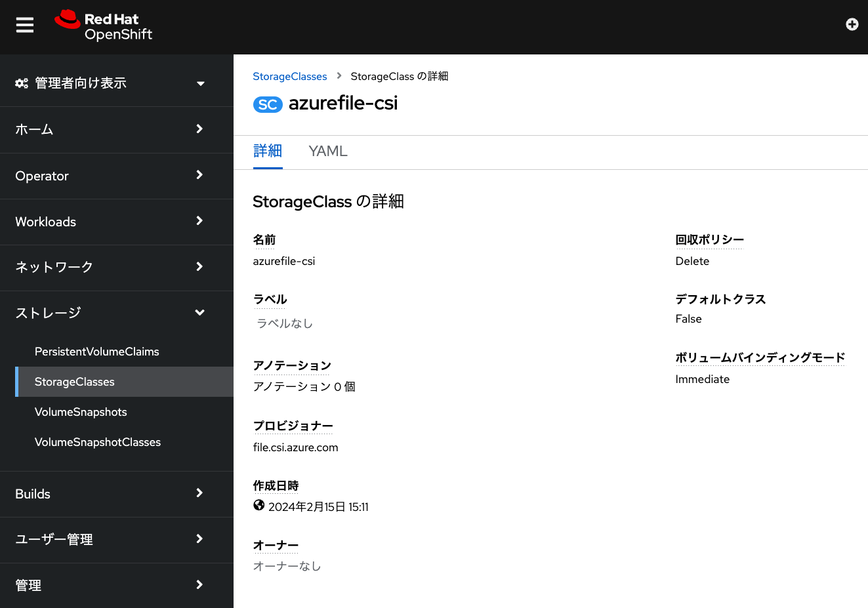868x608 pixels.
Task: Go to StorageClasses breadcrumb link
Action: (x=290, y=77)
